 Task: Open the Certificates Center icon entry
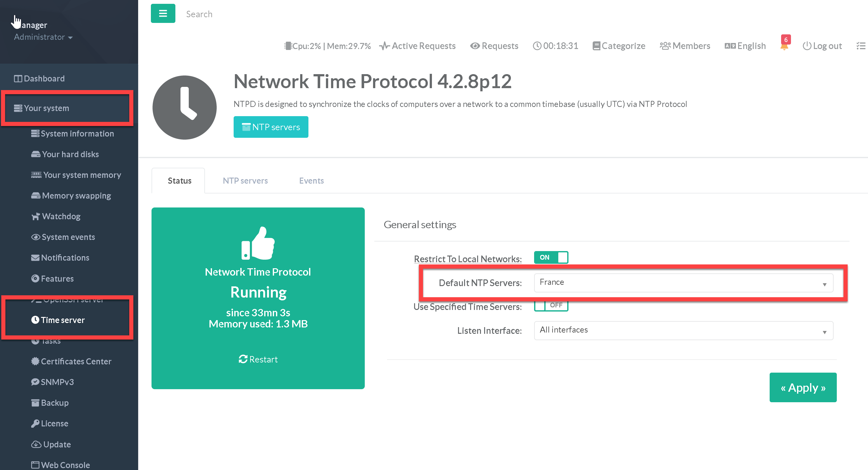(35, 361)
